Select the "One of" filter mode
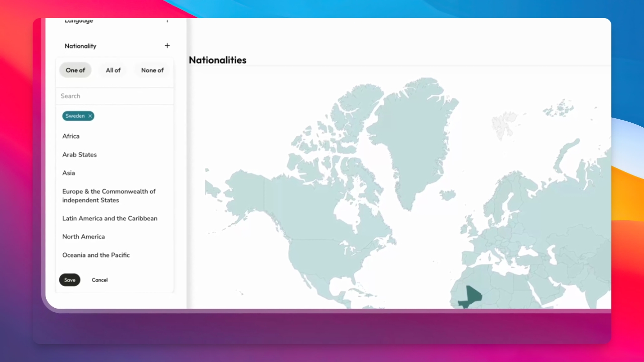The height and width of the screenshot is (362, 644). 75,70
